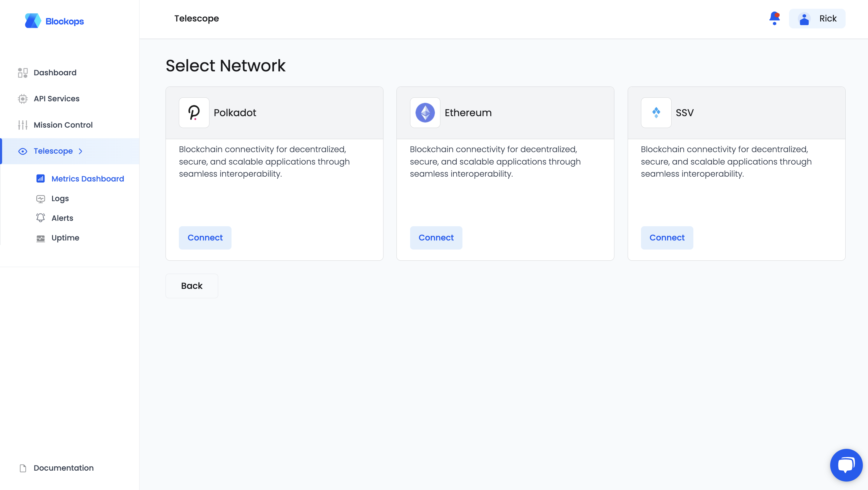Click the Ethereum logo icon
The image size is (868, 490).
425,113
